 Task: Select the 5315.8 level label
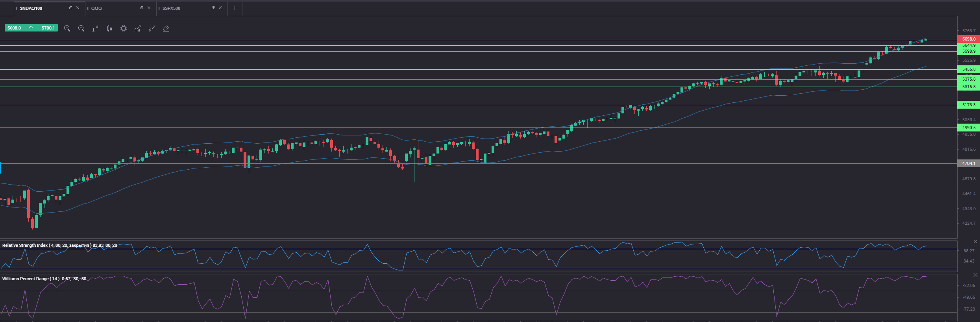[x=969, y=87]
